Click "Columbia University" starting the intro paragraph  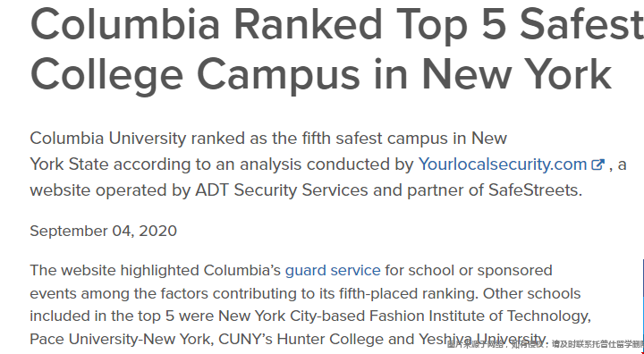tap(108, 139)
